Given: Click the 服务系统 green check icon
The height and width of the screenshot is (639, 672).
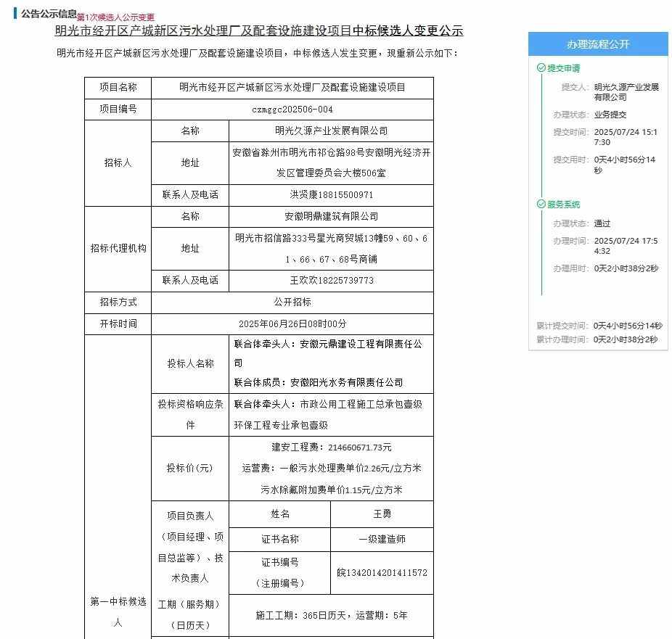Looking at the screenshot, I should (x=541, y=205).
